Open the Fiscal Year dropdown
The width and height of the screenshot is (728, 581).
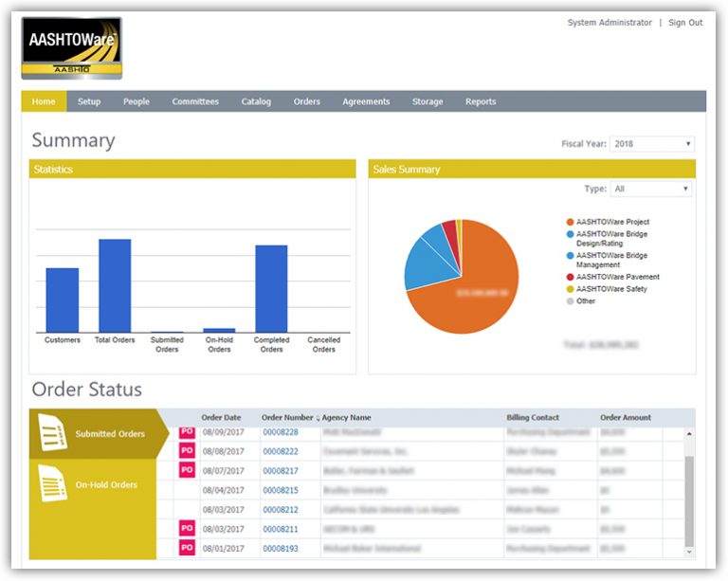pos(652,144)
